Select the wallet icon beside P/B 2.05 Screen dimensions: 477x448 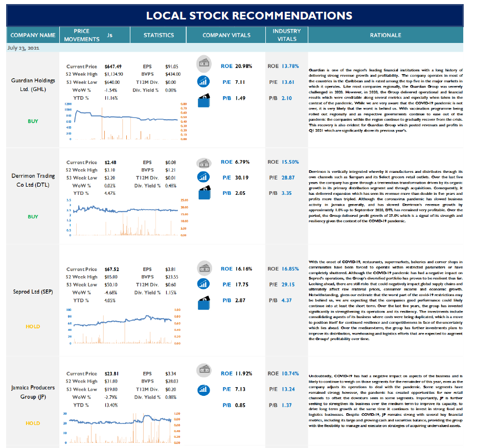point(205,192)
